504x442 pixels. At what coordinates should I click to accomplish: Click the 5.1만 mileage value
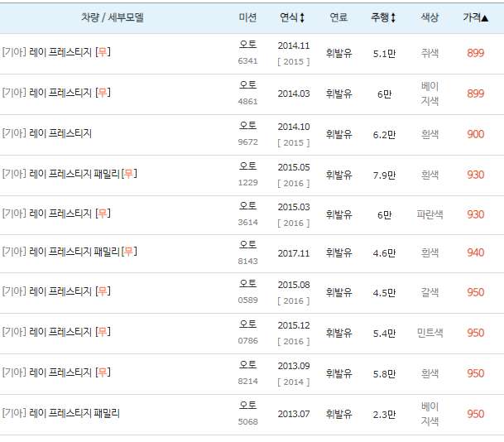tap(384, 54)
